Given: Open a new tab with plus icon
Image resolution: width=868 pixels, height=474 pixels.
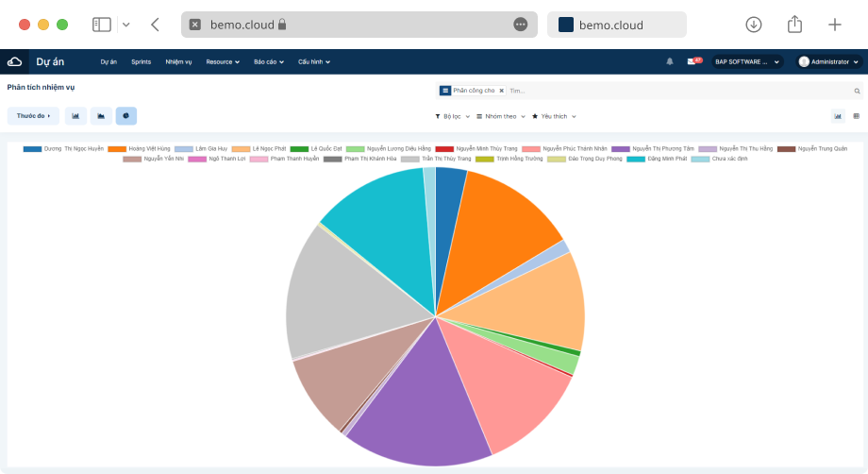Looking at the screenshot, I should [835, 25].
